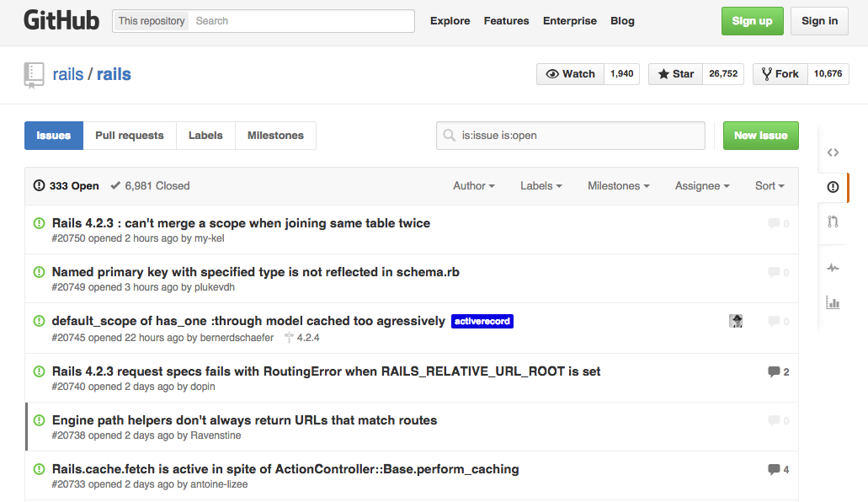868x502 pixels.
Task: Expand the Author filter dropdown
Action: (x=473, y=186)
